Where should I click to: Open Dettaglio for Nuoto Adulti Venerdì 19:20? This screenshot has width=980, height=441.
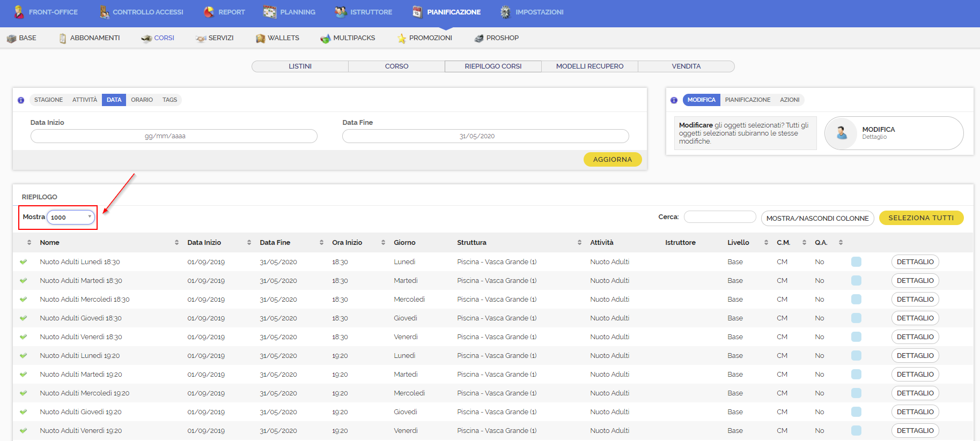(915, 430)
